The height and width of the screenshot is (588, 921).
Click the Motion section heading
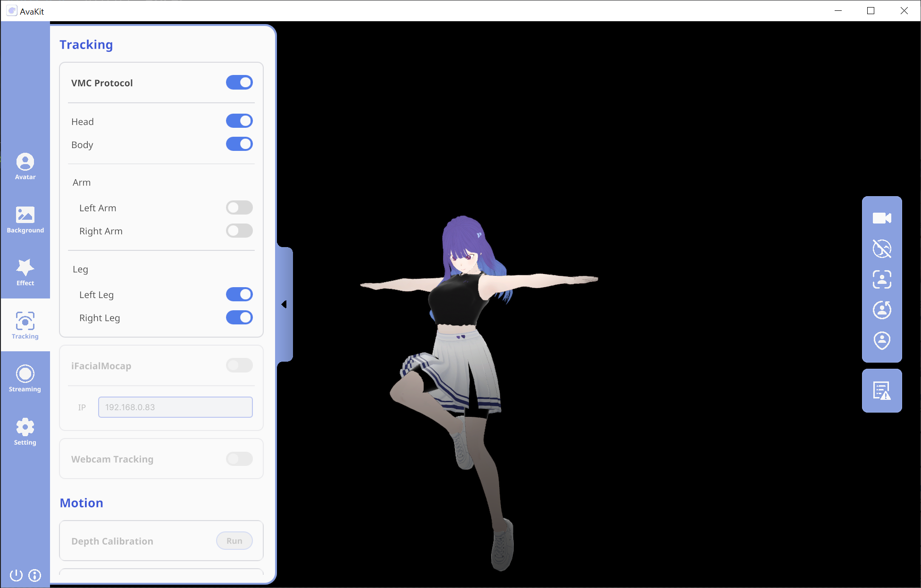click(82, 503)
